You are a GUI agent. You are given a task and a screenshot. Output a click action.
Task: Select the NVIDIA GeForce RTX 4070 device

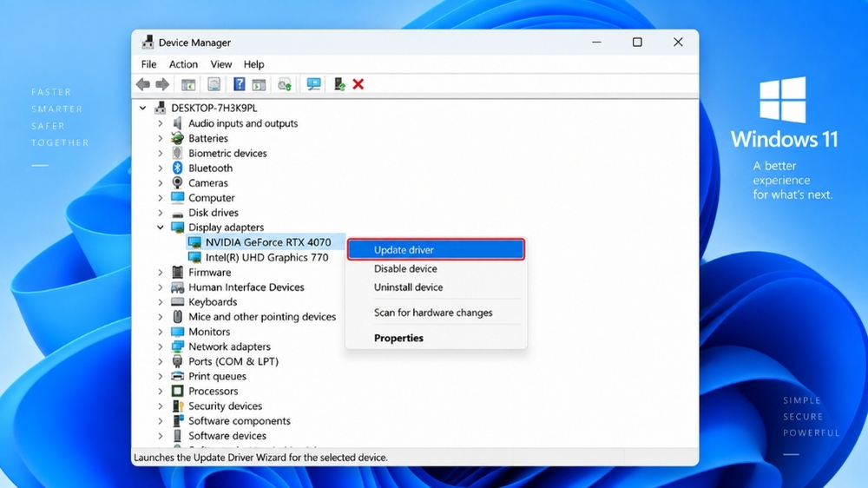[268, 242]
